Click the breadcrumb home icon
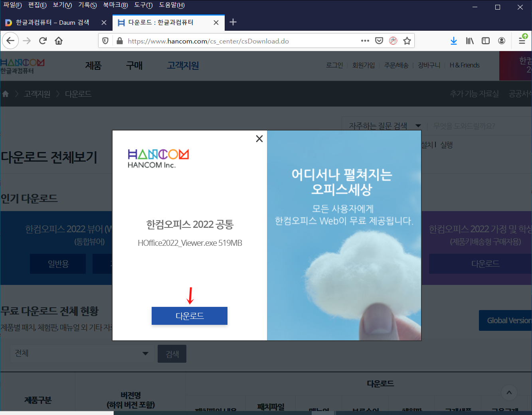532x415 pixels. (x=6, y=94)
